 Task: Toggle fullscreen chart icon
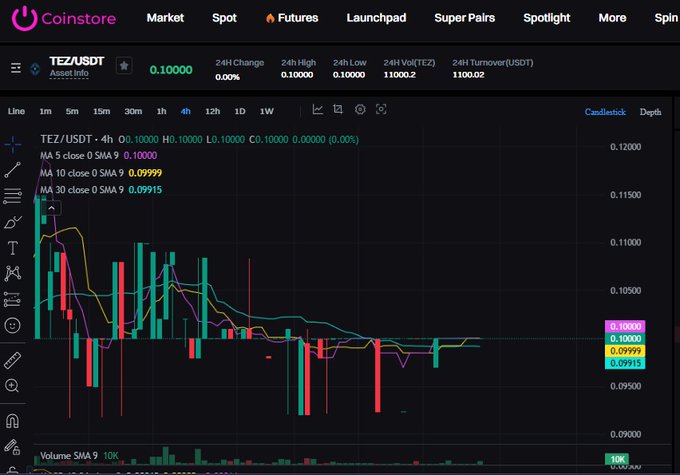(381, 109)
